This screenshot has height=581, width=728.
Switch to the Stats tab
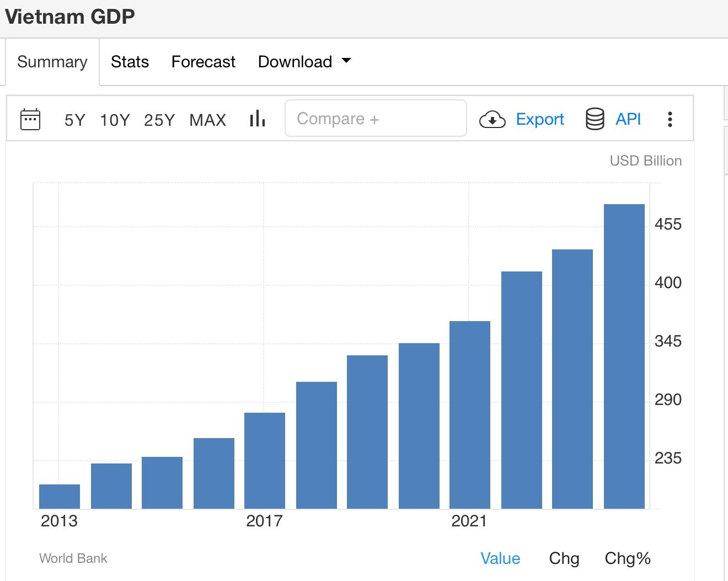pyautogui.click(x=130, y=61)
